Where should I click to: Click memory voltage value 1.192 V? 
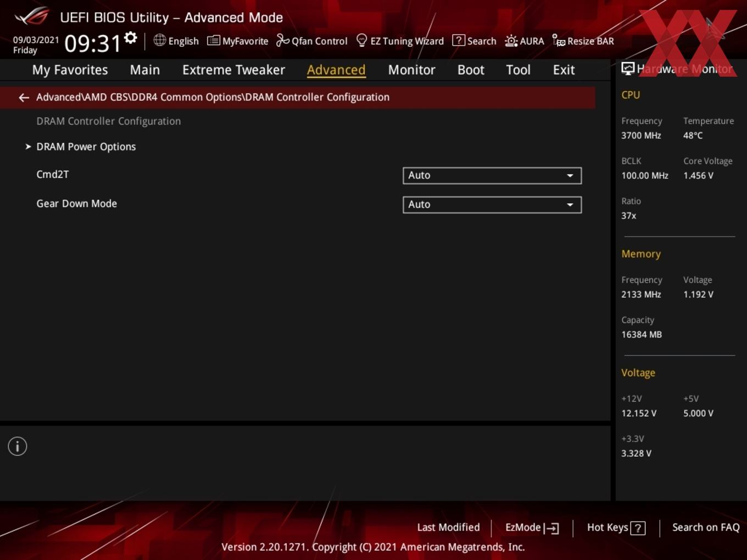(x=698, y=294)
